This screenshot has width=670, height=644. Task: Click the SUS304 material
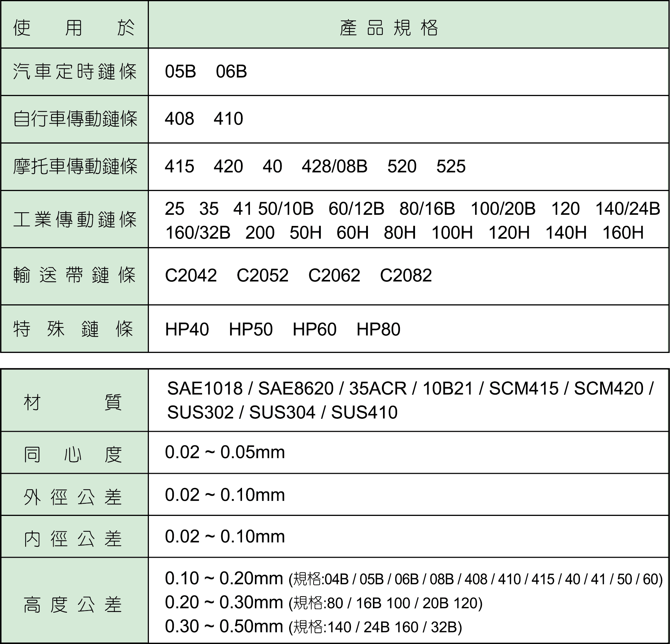tap(282, 412)
